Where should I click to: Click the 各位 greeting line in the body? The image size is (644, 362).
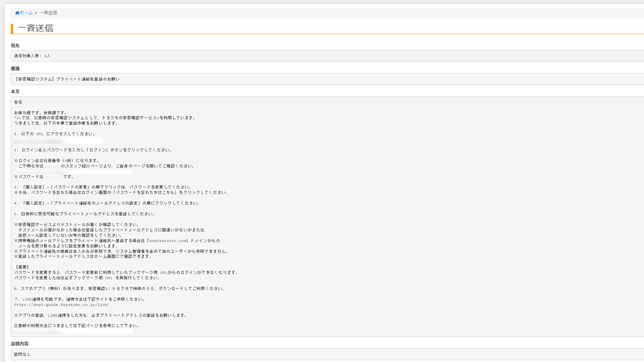tap(18, 102)
